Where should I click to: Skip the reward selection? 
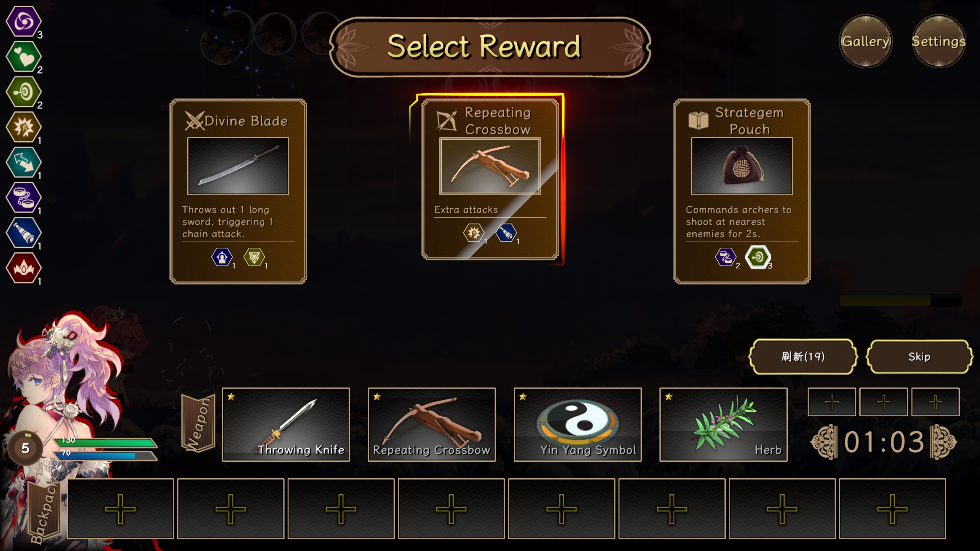tap(919, 356)
